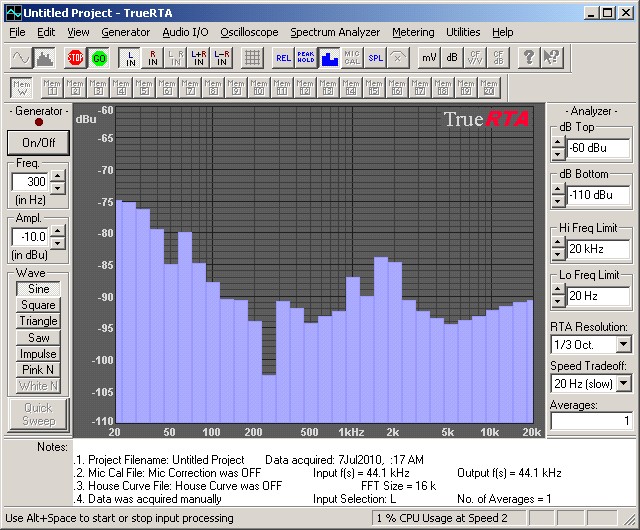Click the generator On/Off button
Viewport: 640px width, 530px height.
coord(38,142)
